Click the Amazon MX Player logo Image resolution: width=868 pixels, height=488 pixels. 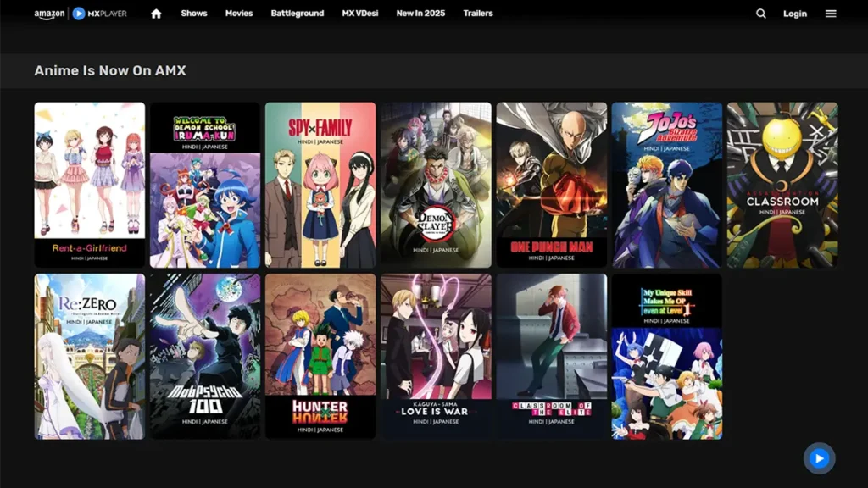coord(81,14)
